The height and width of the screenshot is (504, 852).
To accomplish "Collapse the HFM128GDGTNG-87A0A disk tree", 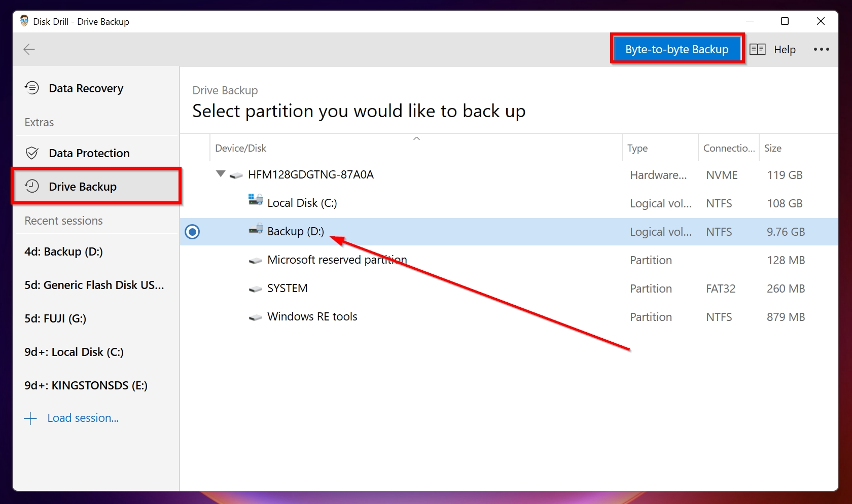I will pyautogui.click(x=221, y=174).
